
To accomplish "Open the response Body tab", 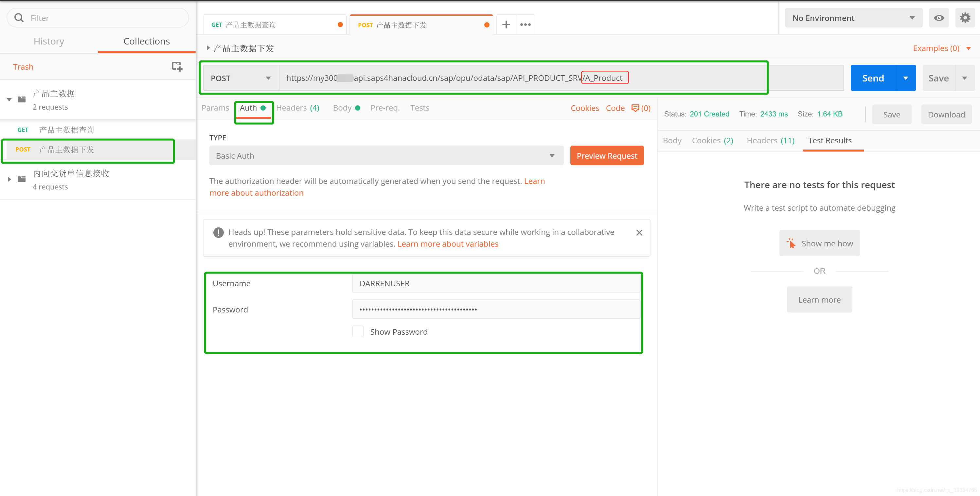I will [672, 141].
